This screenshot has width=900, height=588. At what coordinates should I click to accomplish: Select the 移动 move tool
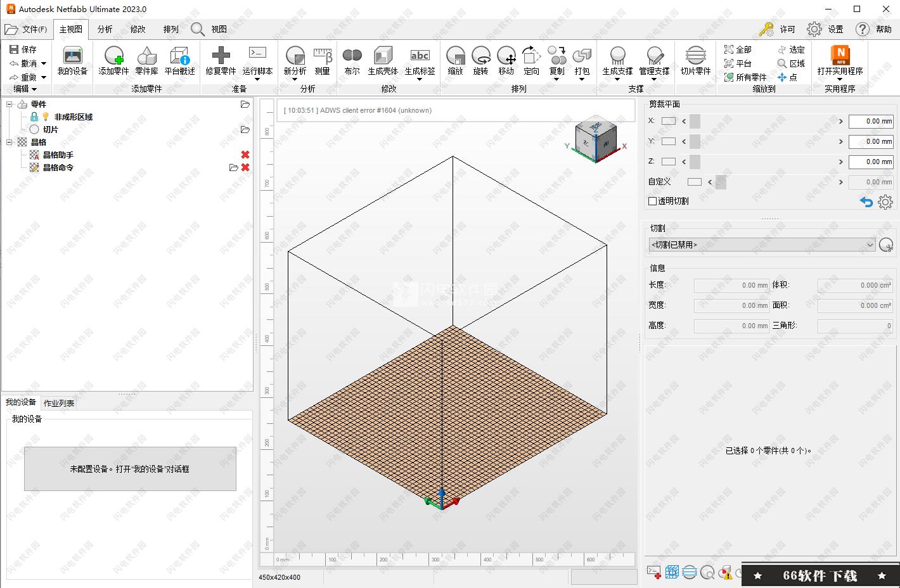[x=506, y=61]
